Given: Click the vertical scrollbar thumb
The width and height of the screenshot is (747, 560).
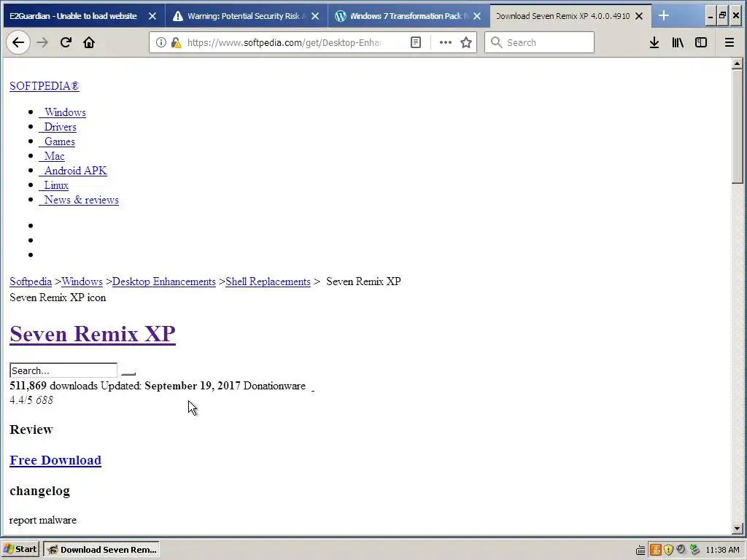Looking at the screenshot, I should coord(737,126).
